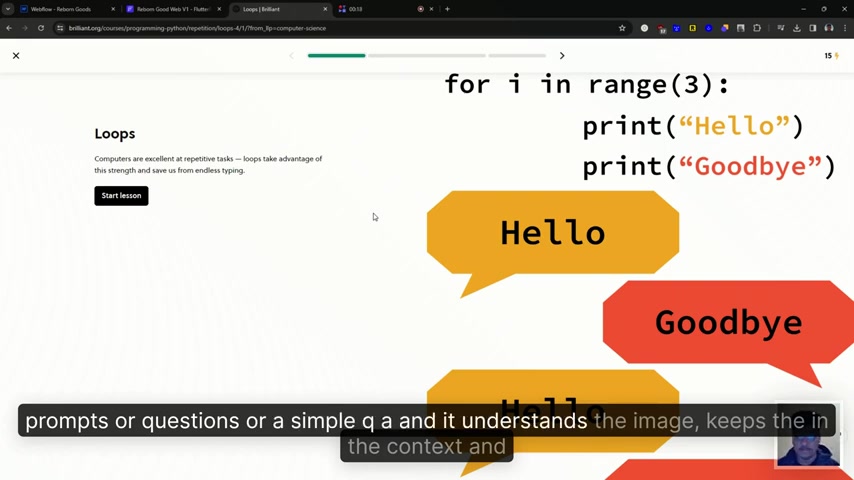
Task: Click the print("Hello") code line
Action: click(x=693, y=126)
